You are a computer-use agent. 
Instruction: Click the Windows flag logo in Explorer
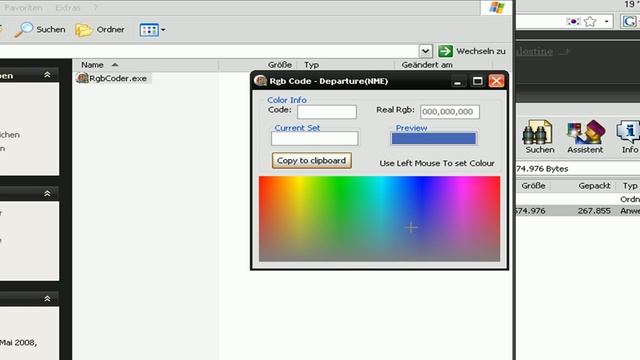coord(497,7)
